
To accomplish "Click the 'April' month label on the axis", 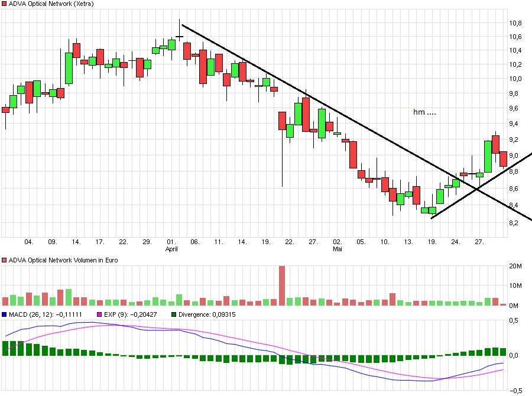I will [x=171, y=249].
